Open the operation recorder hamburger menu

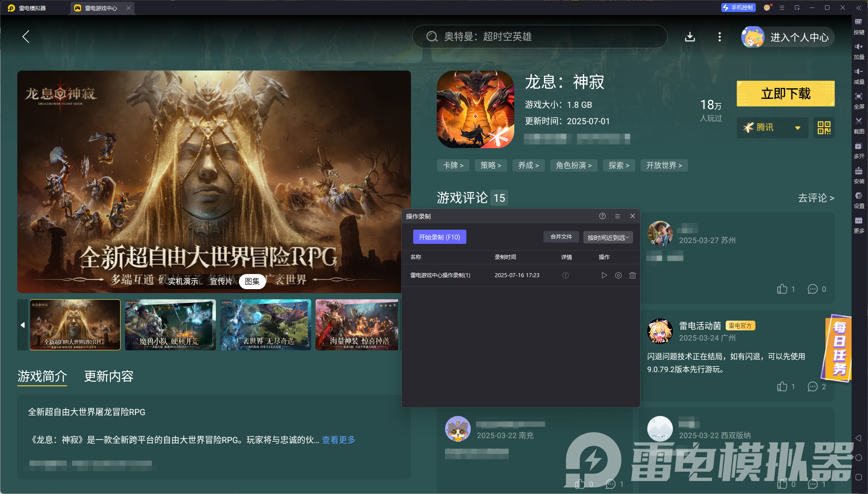tap(617, 216)
